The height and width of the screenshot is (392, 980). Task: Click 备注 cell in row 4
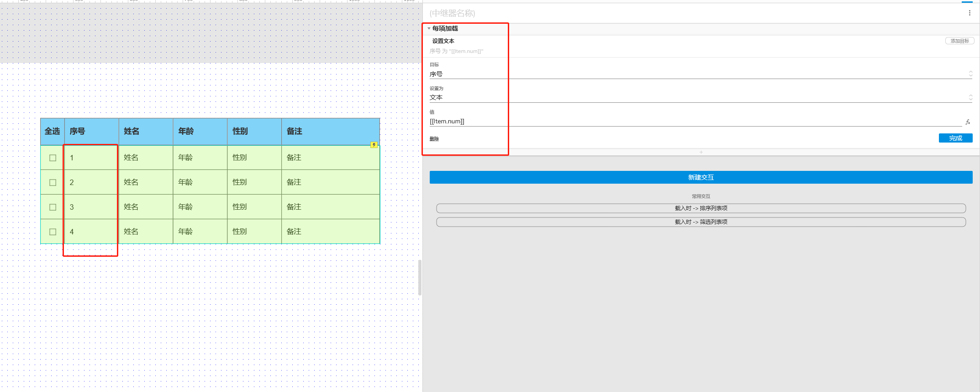[x=331, y=232]
